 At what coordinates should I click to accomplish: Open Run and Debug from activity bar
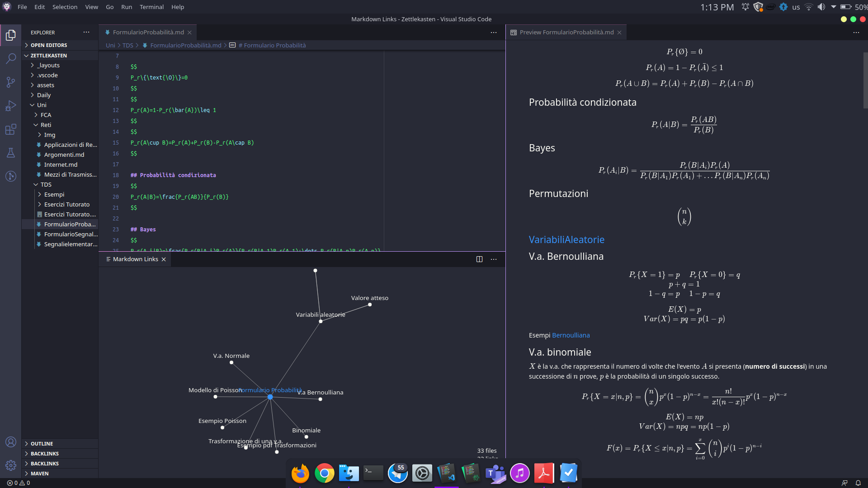11,106
